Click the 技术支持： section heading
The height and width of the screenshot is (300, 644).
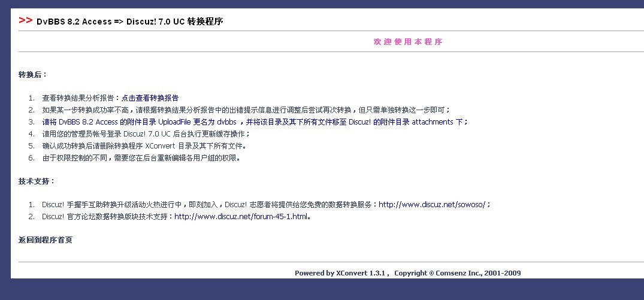(x=37, y=181)
